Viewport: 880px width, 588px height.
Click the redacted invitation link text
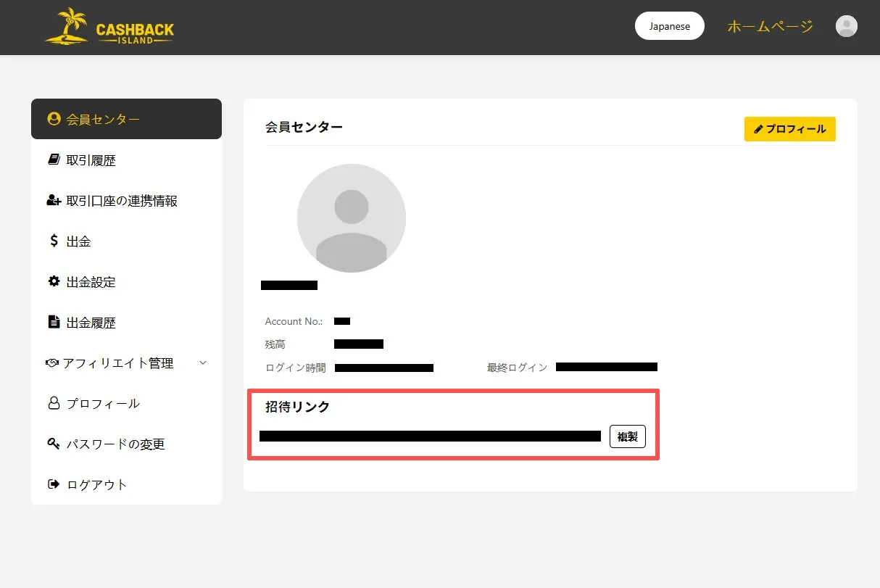[x=430, y=436]
